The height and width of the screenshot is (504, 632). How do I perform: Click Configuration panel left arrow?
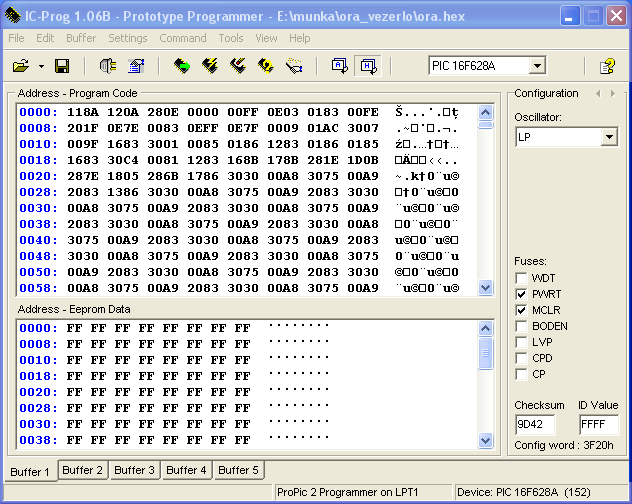click(x=598, y=94)
